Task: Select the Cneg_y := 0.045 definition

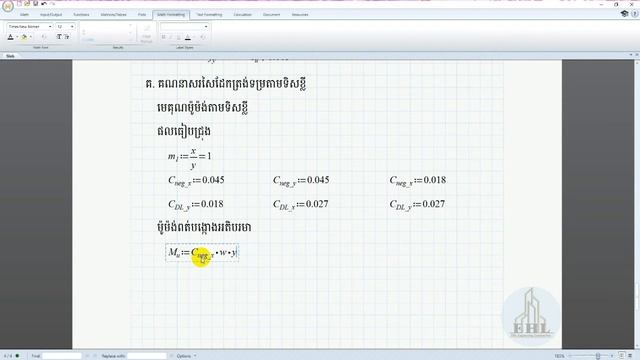Action: coord(301,181)
